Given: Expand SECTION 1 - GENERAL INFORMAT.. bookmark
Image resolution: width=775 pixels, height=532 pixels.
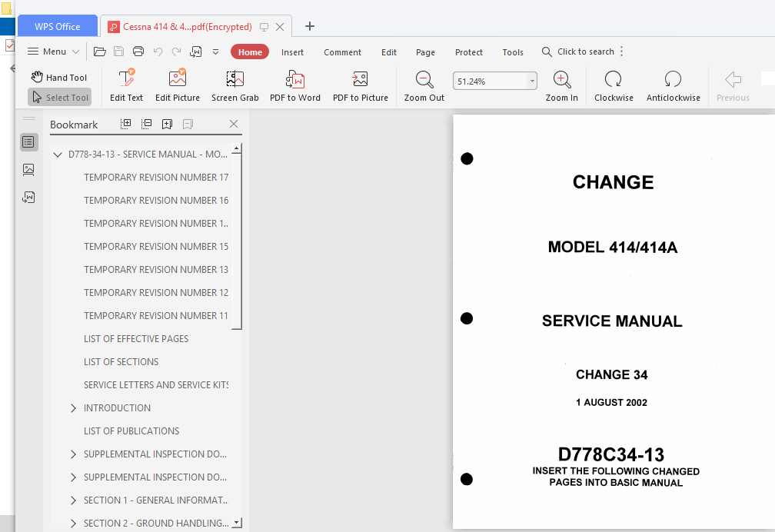Looking at the screenshot, I should click(73, 500).
